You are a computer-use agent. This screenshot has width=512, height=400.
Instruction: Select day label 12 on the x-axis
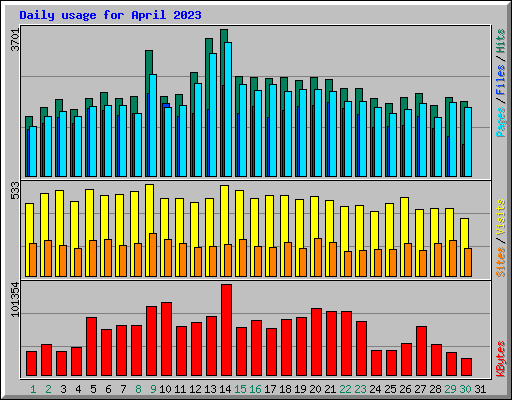click(x=195, y=389)
